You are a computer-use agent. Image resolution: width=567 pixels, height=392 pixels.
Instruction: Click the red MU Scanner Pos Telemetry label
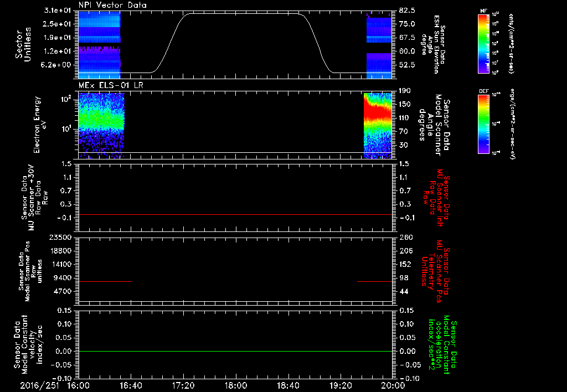[435, 271]
